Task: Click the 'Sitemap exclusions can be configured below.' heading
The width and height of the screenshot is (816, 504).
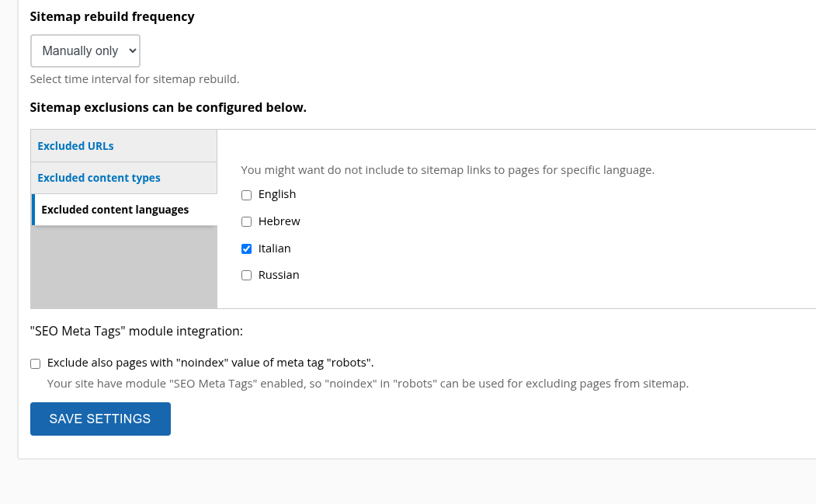Action: point(168,107)
